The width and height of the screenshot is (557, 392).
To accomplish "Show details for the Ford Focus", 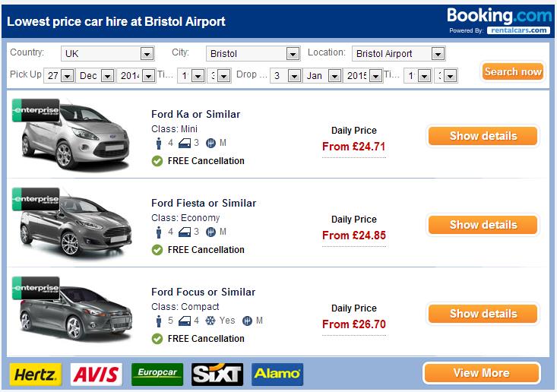I will pos(483,314).
